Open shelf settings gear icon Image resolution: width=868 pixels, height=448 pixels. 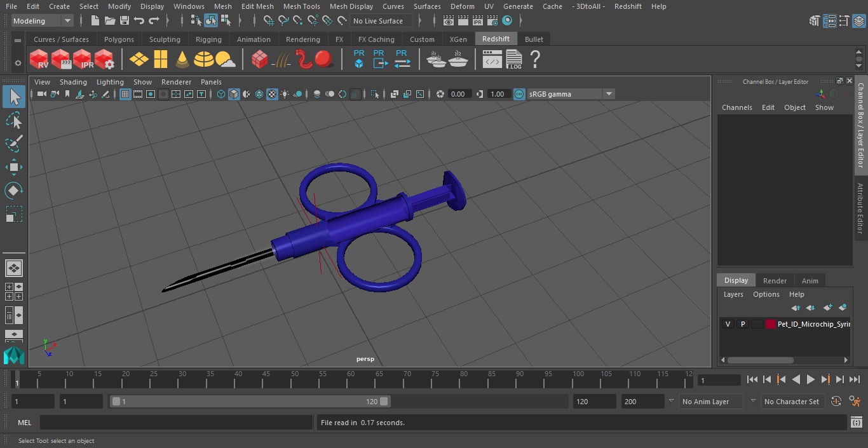[17, 62]
